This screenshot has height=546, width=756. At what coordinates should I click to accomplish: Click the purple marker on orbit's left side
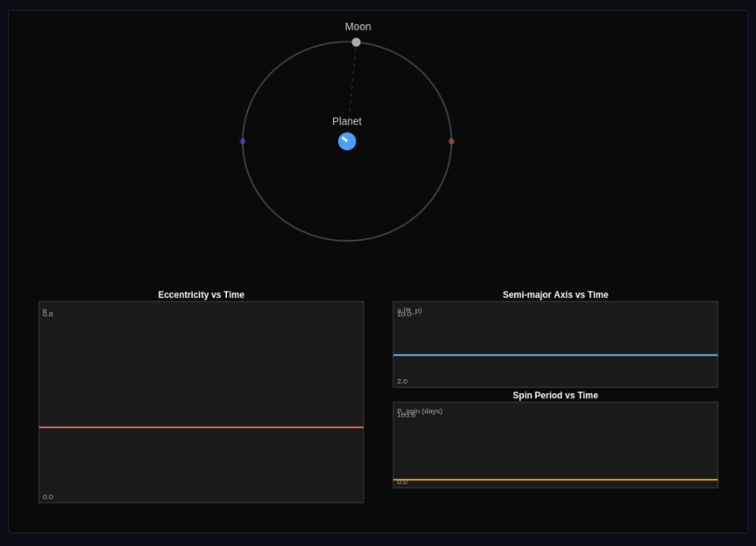pos(243,141)
